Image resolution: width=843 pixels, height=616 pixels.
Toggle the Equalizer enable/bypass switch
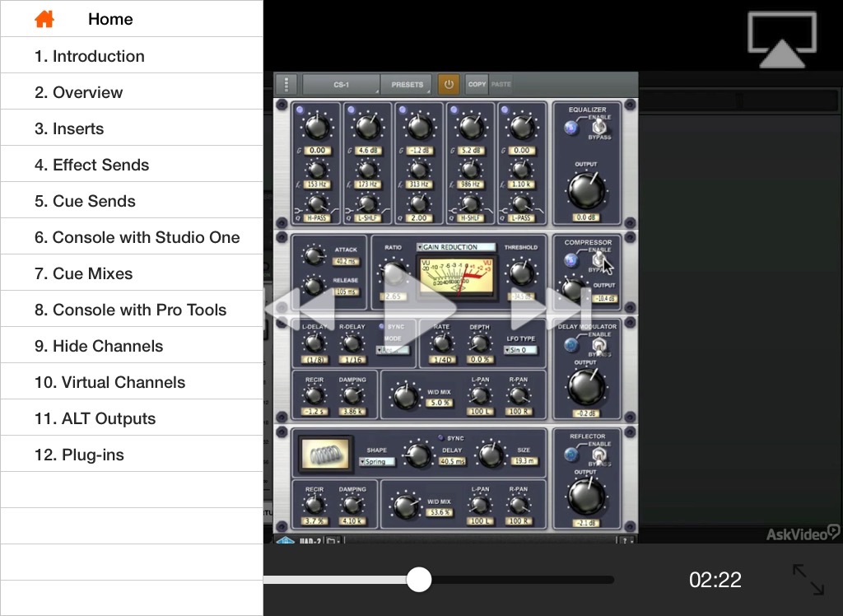599,128
